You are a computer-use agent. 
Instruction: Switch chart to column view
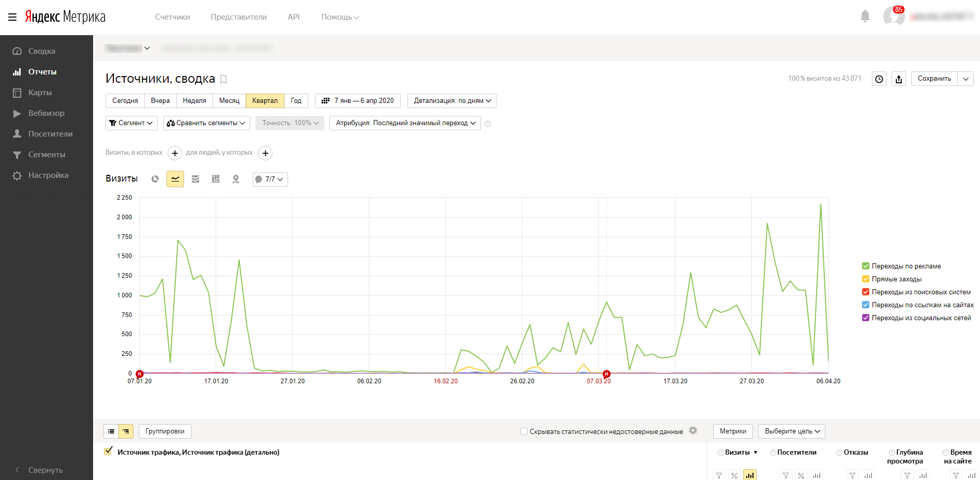tap(216, 179)
